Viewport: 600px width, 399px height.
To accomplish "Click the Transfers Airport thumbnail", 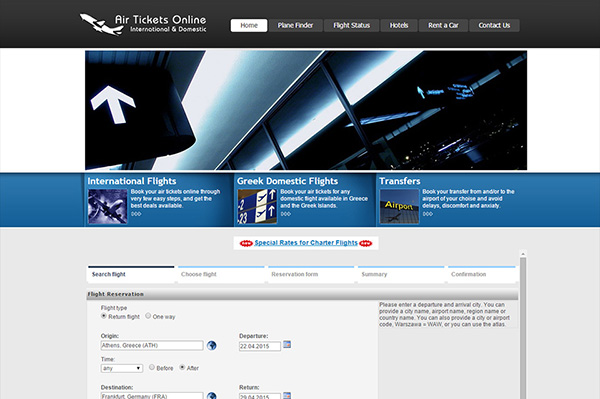I will click(x=399, y=206).
